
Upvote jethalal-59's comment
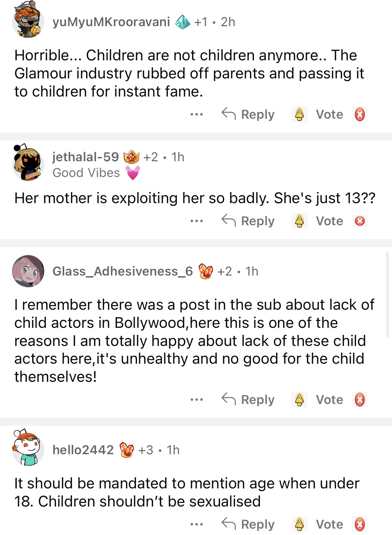point(299,221)
